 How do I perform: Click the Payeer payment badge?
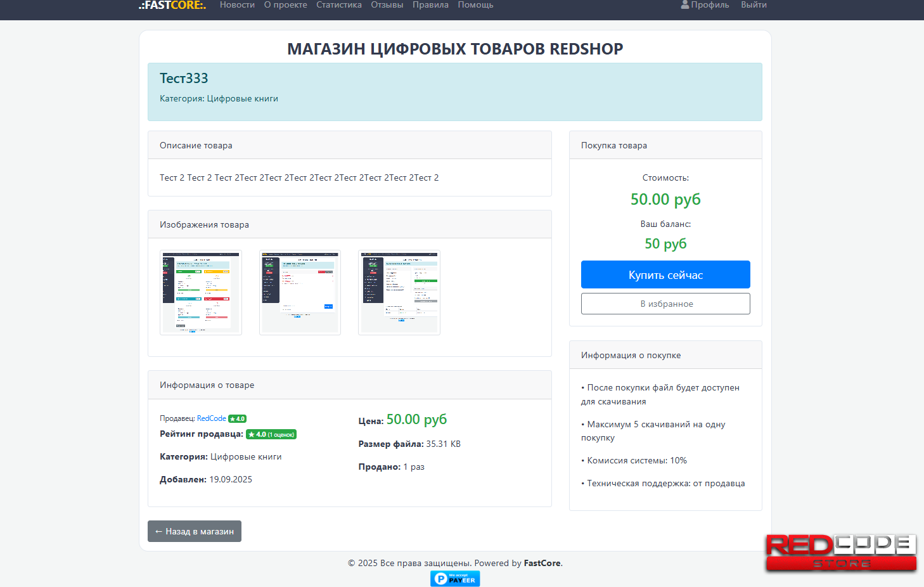(455, 578)
